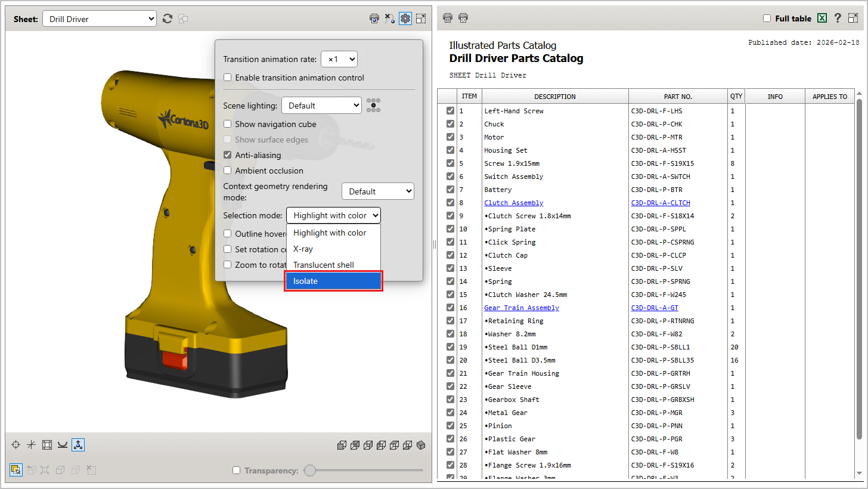Open the help icon on the catalog panel
Screen dimensions: 868x489
pos(838,18)
